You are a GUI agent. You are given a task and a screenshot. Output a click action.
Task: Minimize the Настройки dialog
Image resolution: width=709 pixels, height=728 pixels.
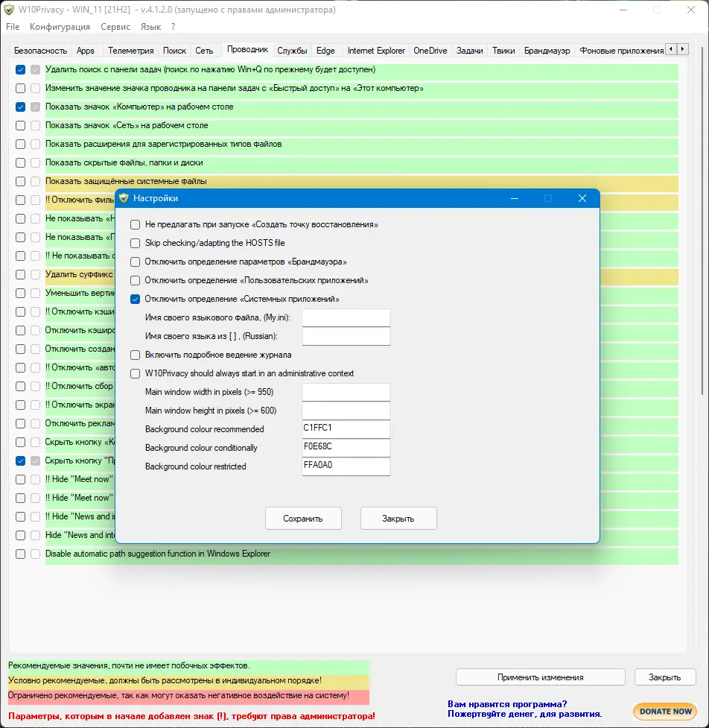(x=515, y=198)
